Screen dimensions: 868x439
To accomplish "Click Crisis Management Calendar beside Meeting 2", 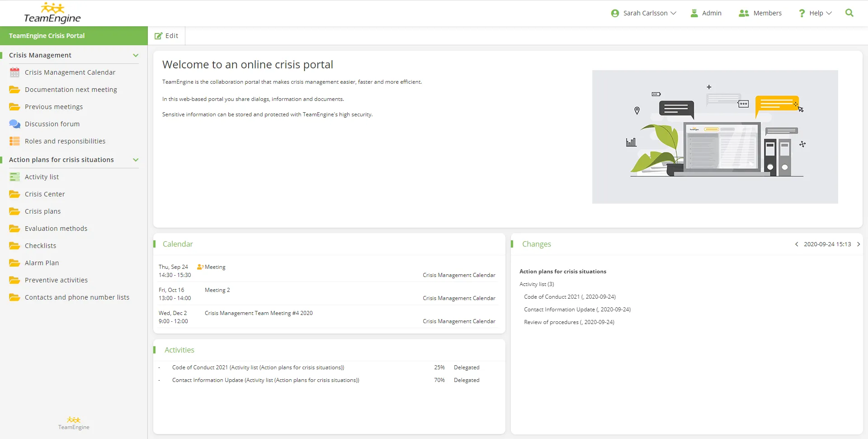I will (x=459, y=298).
